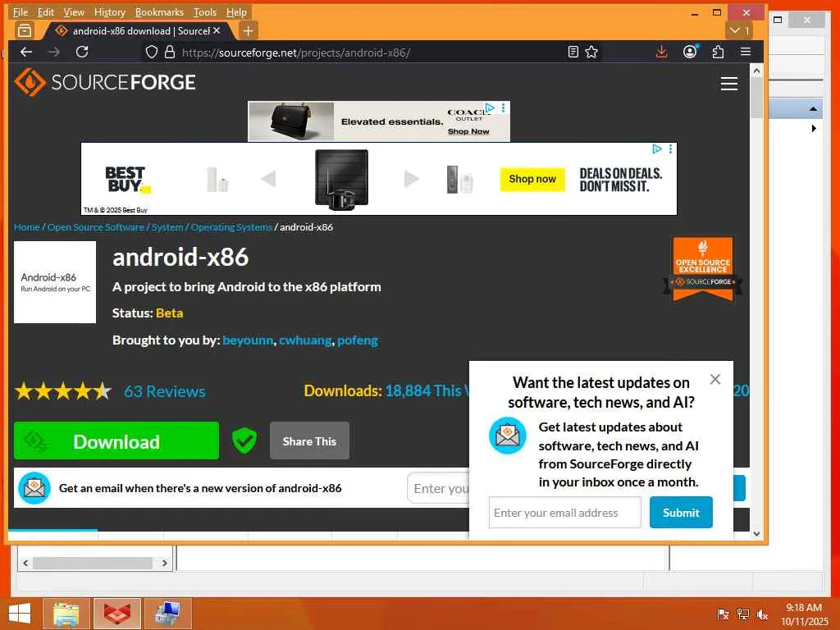This screenshot has height=630, width=840.
Task: Click Shop now in Best Buy ad
Action: tap(532, 179)
